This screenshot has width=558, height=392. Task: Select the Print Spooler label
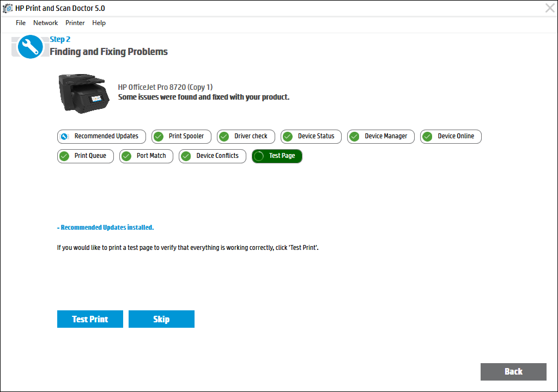click(186, 136)
